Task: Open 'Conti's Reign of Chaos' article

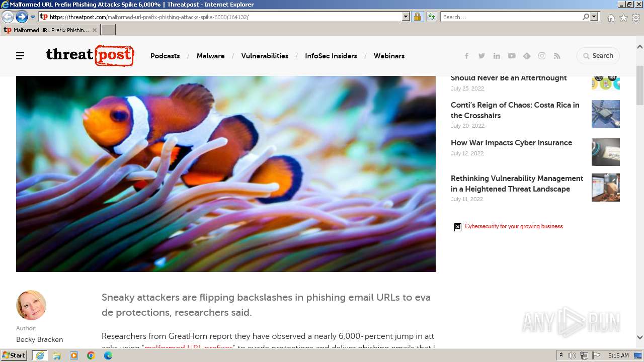Action: point(515,110)
